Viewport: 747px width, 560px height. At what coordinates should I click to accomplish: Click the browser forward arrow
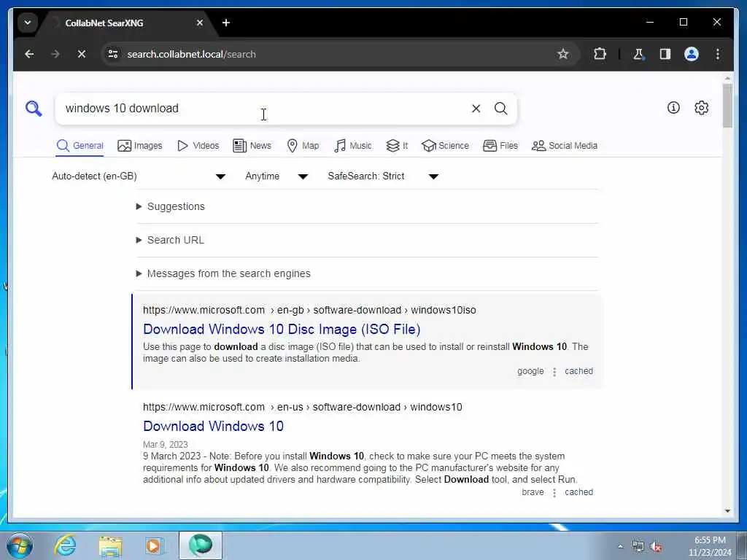coord(55,54)
